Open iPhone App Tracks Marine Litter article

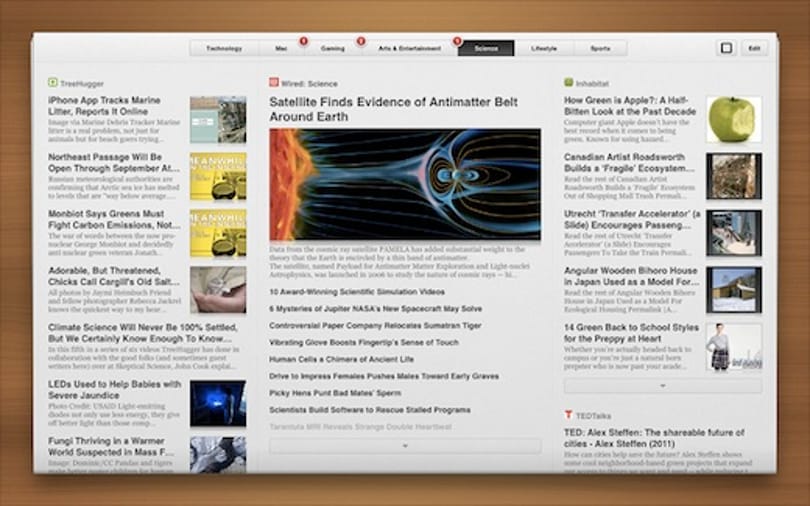click(104, 106)
